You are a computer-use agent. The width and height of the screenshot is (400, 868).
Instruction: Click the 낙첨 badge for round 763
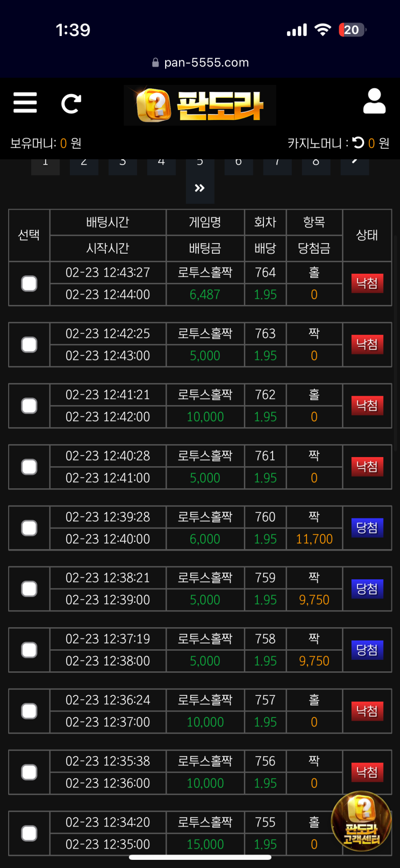click(367, 344)
